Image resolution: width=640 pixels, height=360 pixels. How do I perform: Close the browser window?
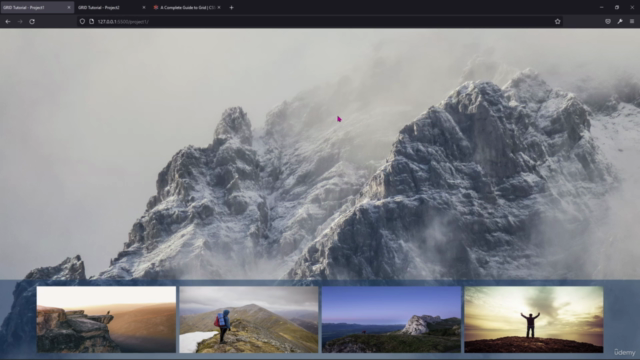[632, 7]
